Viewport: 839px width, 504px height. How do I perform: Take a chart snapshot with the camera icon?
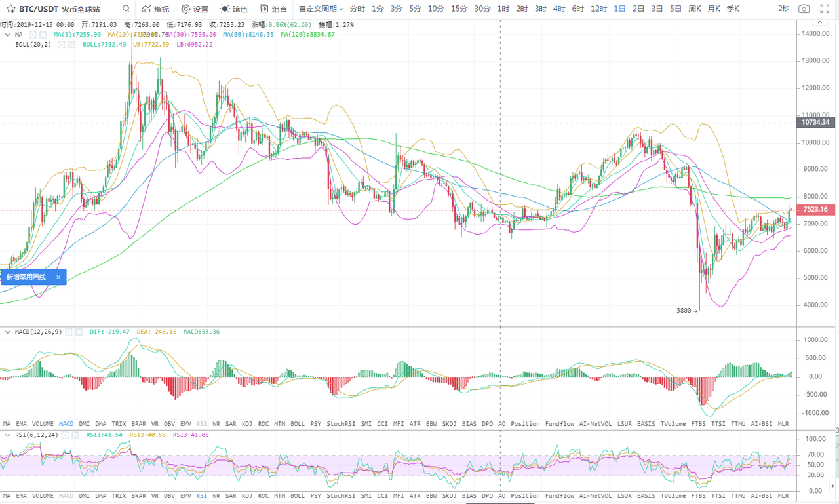point(804,9)
